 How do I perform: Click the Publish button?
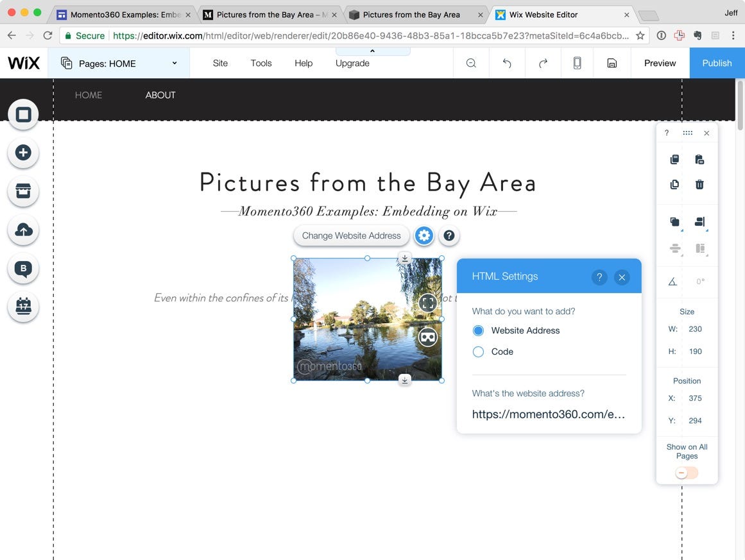717,63
